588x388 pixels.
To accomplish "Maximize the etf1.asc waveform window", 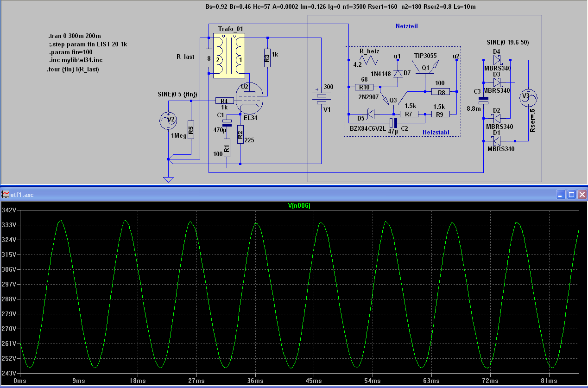I will pos(571,195).
